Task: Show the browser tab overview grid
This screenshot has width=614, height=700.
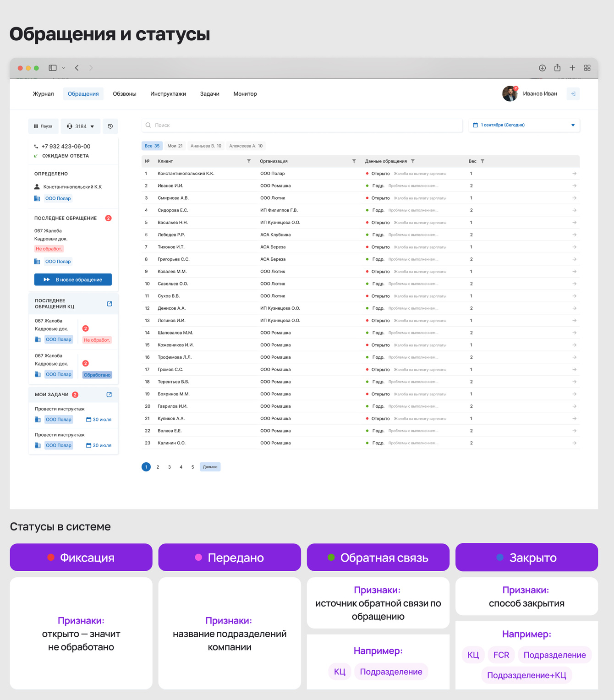Action: click(587, 68)
